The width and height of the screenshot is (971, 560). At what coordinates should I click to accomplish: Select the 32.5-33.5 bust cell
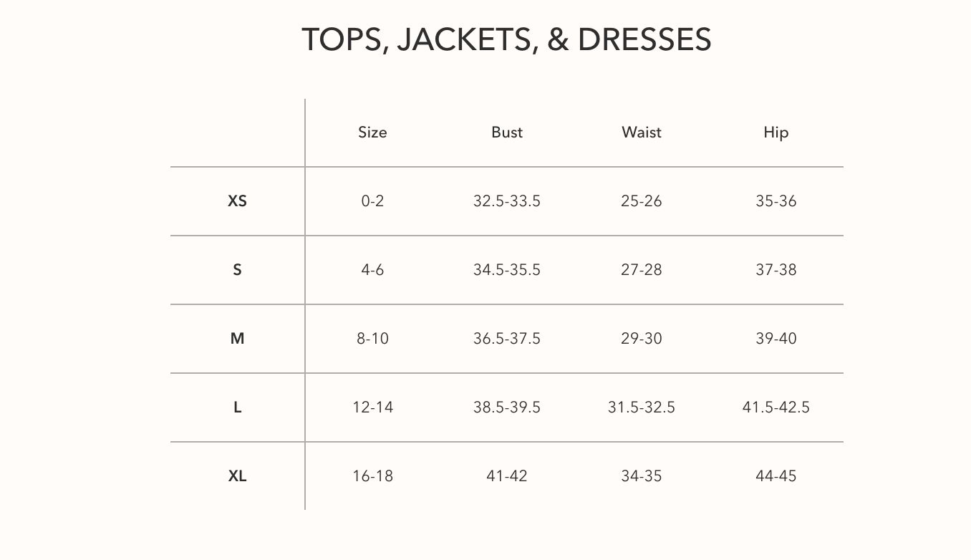coord(507,201)
